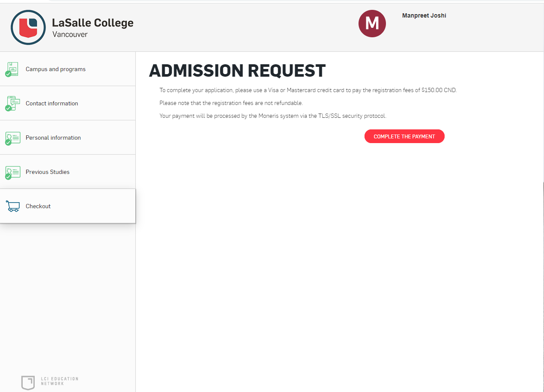Image resolution: width=544 pixels, height=392 pixels.
Task: Click green checkmark on Campus and programs
Action: [x=8, y=74]
